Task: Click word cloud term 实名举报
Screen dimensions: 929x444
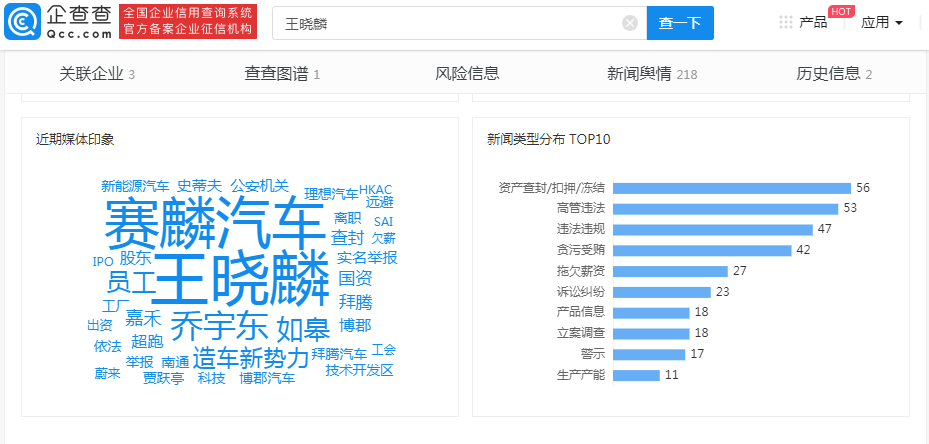Action: coord(367,258)
